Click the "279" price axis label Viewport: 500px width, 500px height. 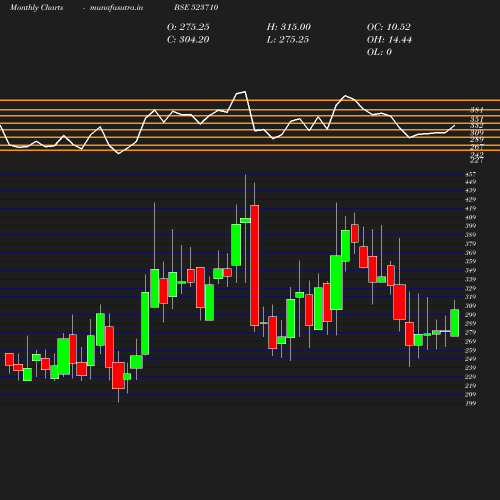click(471, 332)
